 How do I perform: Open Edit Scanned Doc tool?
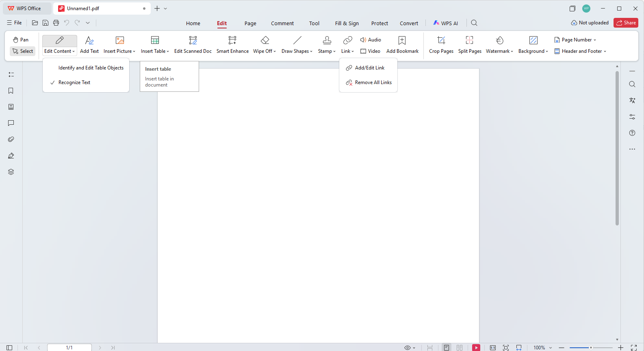point(193,45)
